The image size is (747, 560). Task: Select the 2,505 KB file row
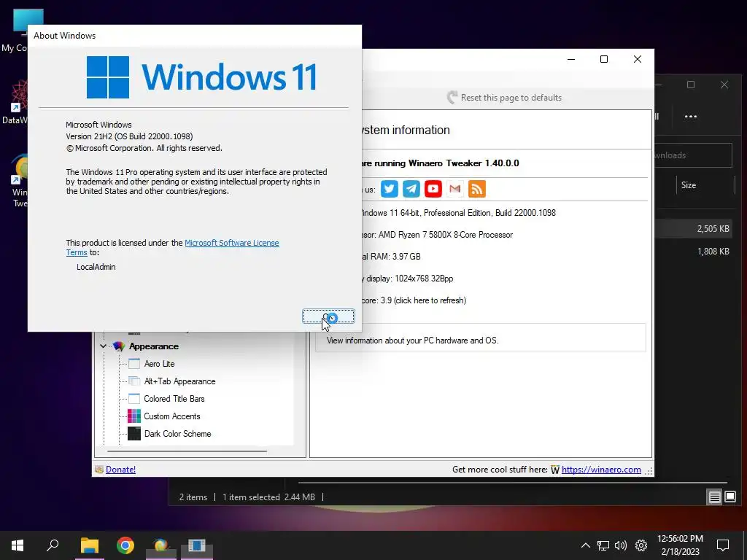point(692,228)
